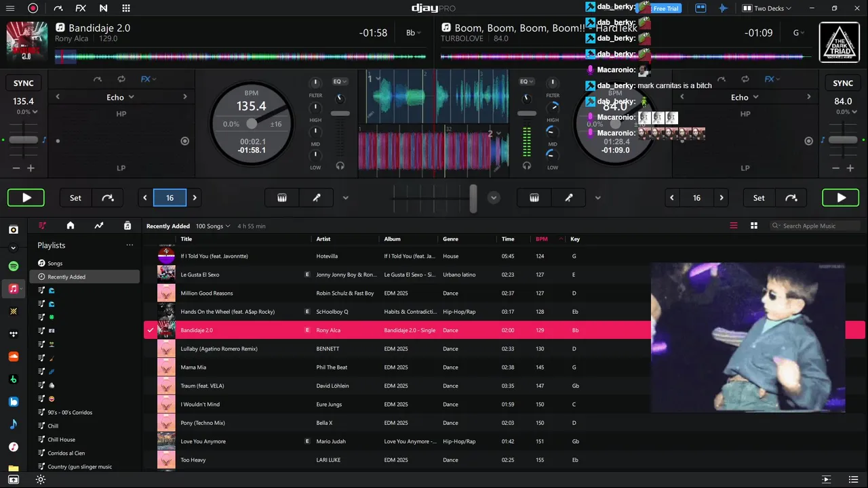Increase right deck loop length with right arrow

tap(722, 198)
